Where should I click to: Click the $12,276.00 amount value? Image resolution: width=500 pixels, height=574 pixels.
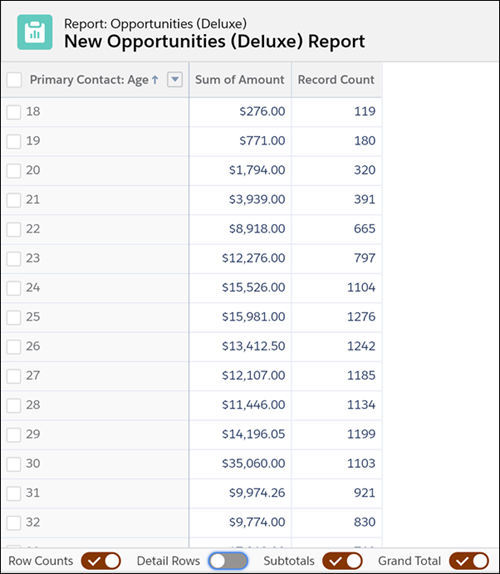[253, 258]
